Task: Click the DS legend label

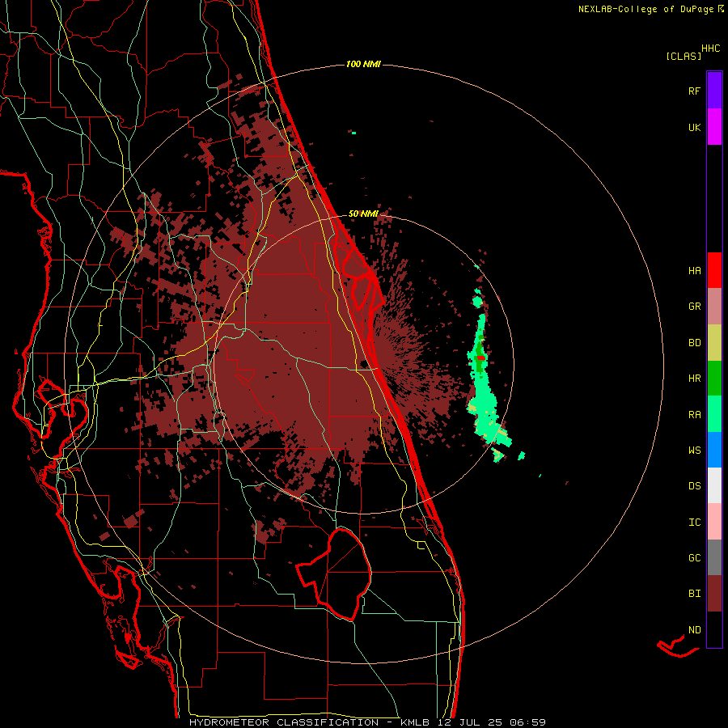Action: (x=694, y=486)
